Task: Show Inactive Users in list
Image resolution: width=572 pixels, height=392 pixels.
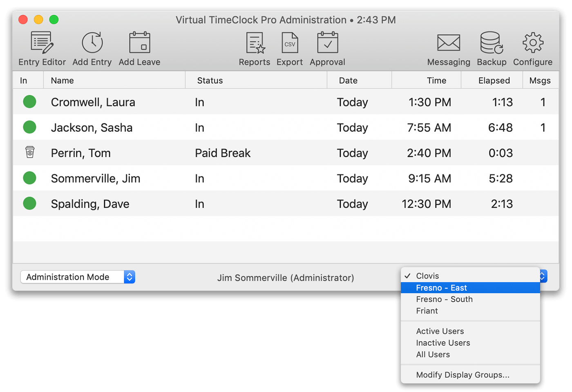Action: pos(470,343)
